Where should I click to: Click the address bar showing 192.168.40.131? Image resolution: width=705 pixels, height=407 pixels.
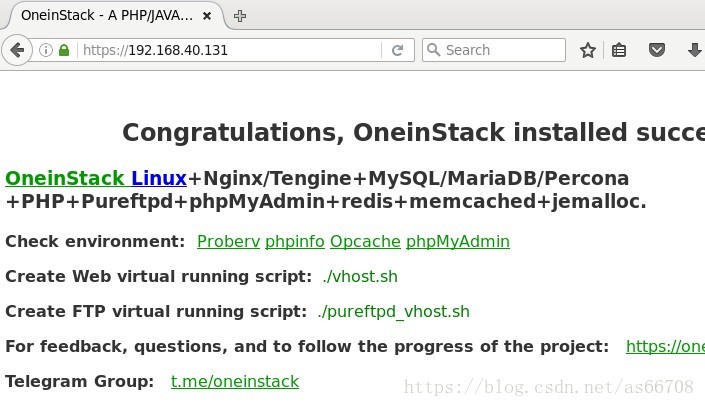point(229,50)
